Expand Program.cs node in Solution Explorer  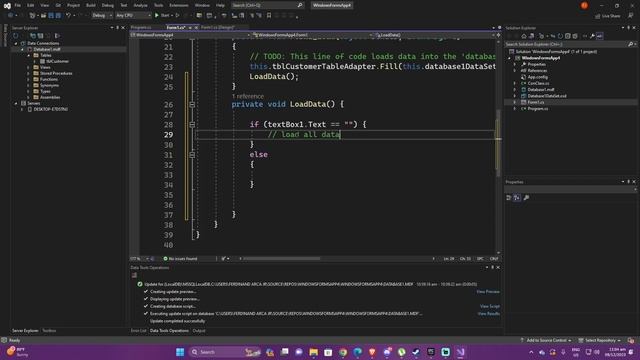(515, 109)
